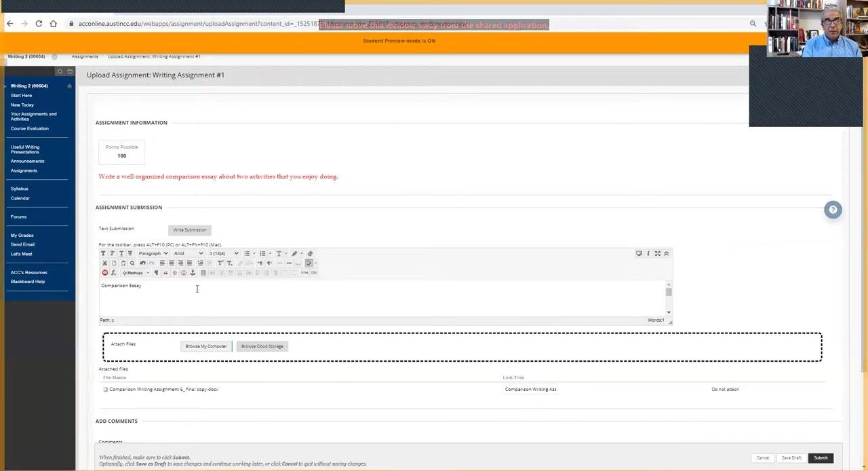
Task: Click the editor's vertical scrollbar thumb
Action: pyautogui.click(x=669, y=292)
